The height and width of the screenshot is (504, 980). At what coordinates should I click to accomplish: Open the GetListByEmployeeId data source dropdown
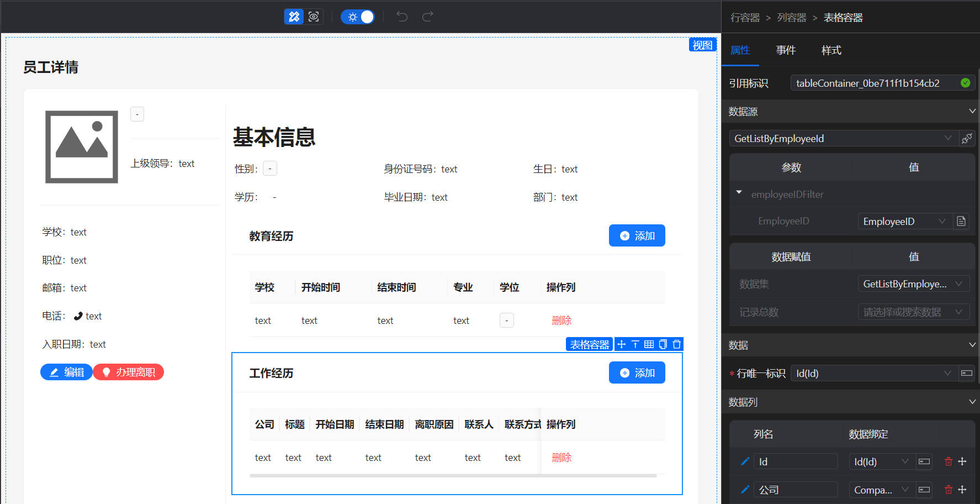tap(844, 138)
